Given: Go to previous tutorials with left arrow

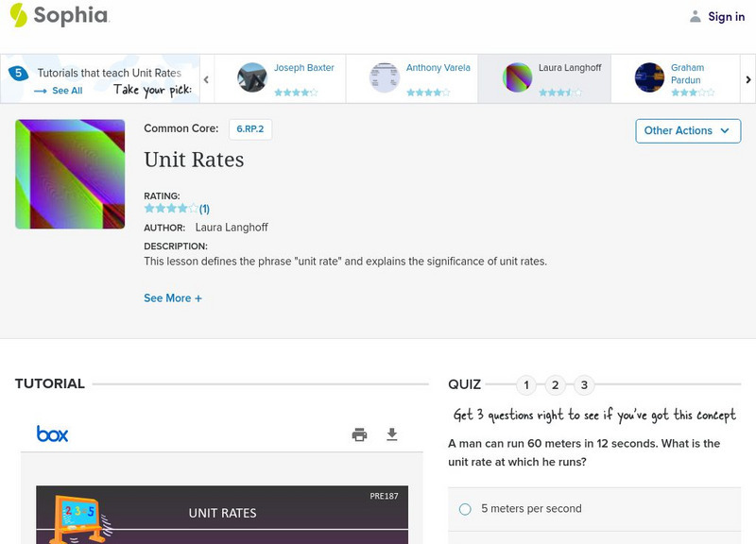Looking at the screenshot, I should [206, 79].
